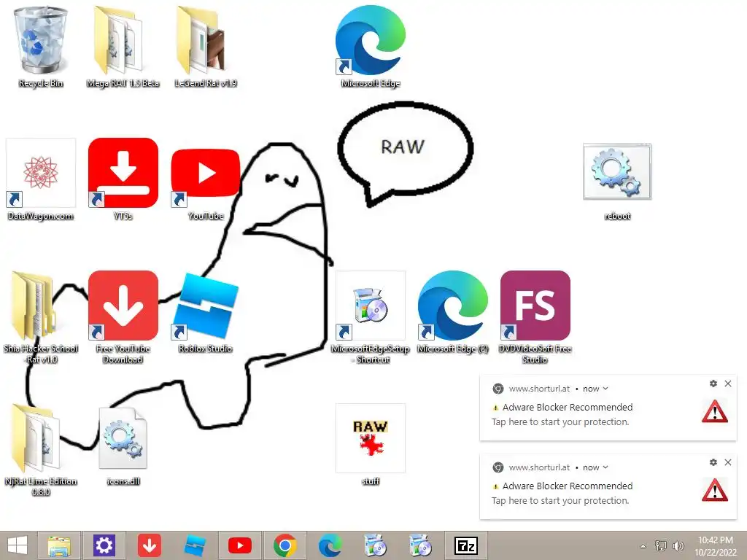Open the clock showing 10:42 PM
The width and height of the screenshot is (747, 560).
click(x=716, y=546)
